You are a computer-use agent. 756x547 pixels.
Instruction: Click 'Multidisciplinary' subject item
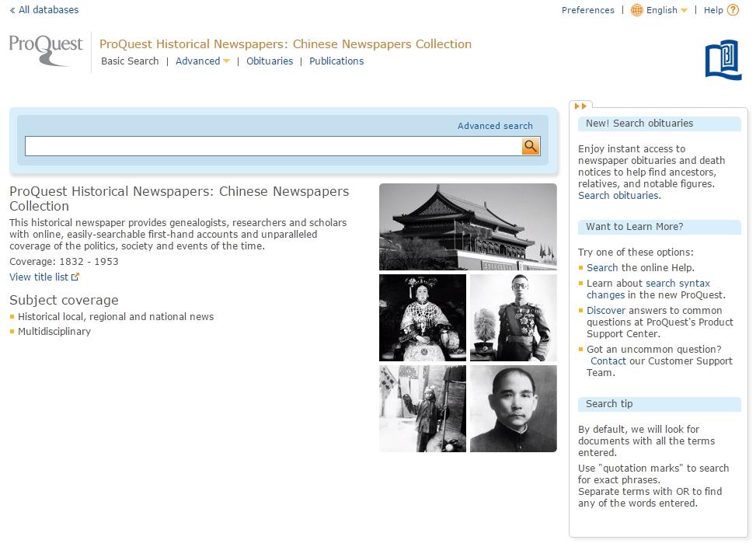point(54,332)
